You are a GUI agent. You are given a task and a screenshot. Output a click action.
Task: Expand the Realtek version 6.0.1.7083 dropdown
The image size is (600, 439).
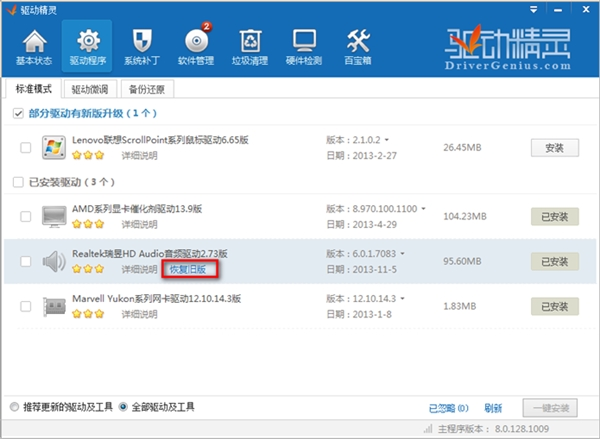pos(406,254)
